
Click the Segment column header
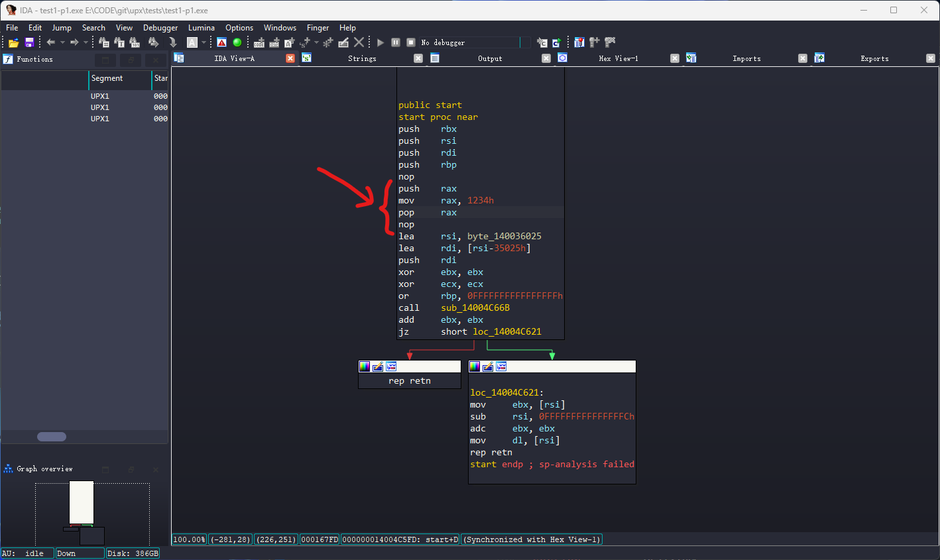pyautogui.click(x=107, y=78)
